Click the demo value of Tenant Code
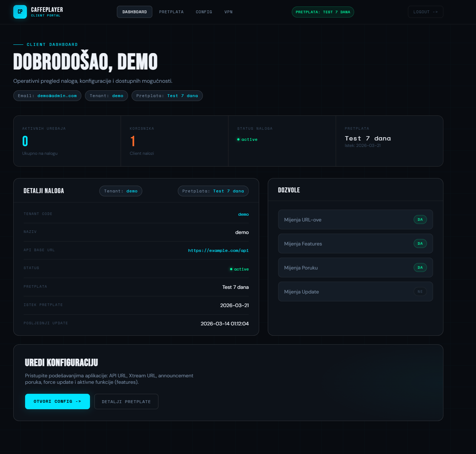The height and width of the screenshot is (454, 476). tap(243, 214)
